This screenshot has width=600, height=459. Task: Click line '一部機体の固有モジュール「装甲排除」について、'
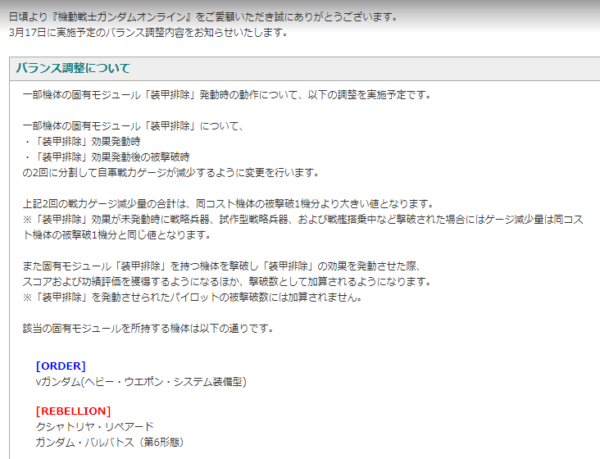[133, 126]
